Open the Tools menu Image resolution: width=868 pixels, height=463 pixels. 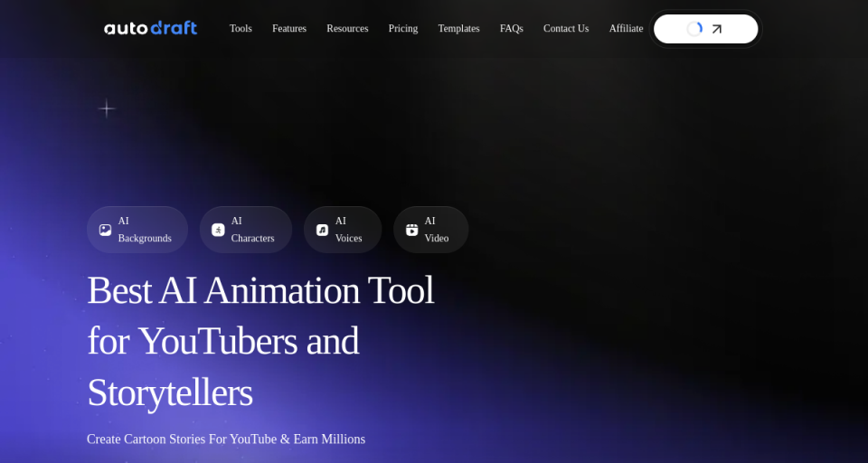(x=241, y=29)
